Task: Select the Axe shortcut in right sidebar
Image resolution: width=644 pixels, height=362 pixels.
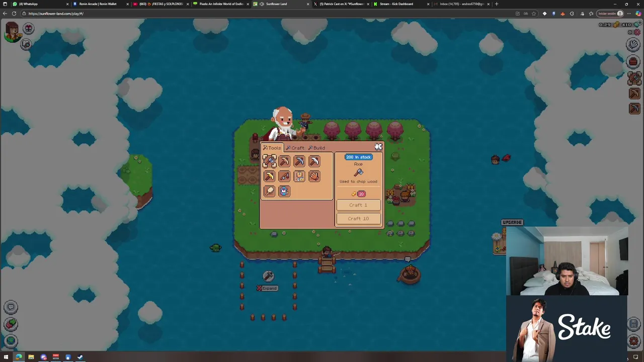Action: click(x=634, y=78)
